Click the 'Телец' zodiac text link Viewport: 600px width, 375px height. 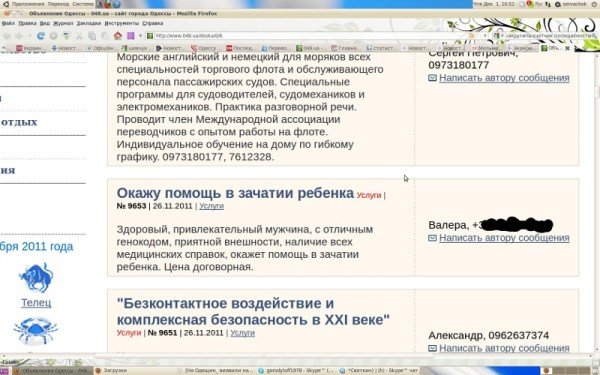(36, 303)
